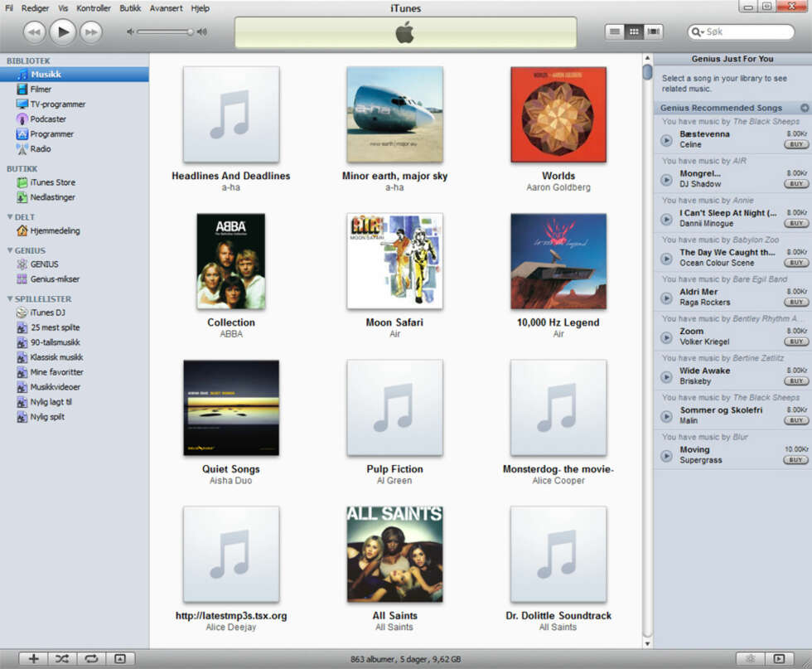
Task: Click the arrow beside Genius Recommended Songs
Action: pyautogui.click(x=805, y=108)
